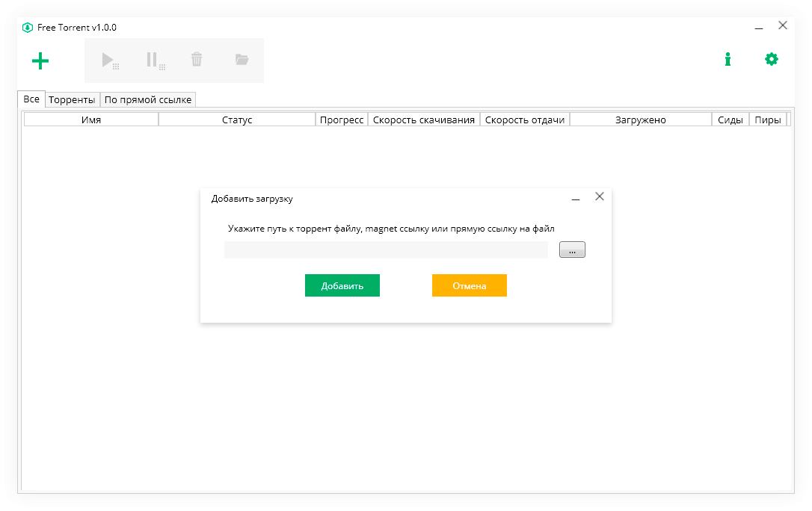Sort by the Имя column header
Viewport: 812px width, 511px height.
tap(91, 120)
